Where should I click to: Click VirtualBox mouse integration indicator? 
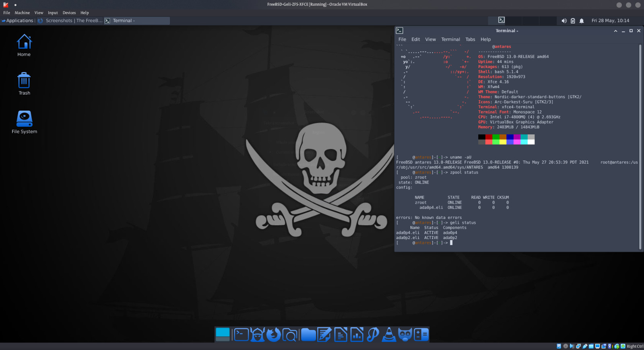617,346
